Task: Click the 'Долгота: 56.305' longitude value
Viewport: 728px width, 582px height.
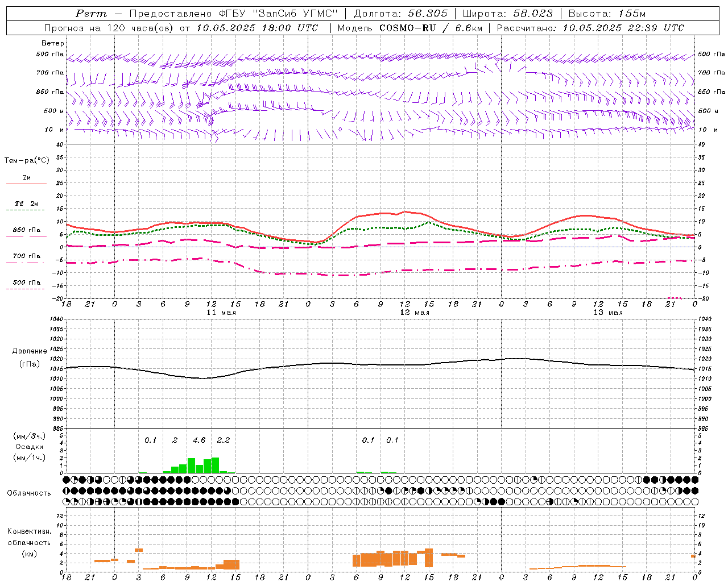Action: pyautogui.click(x=401, y=14)
